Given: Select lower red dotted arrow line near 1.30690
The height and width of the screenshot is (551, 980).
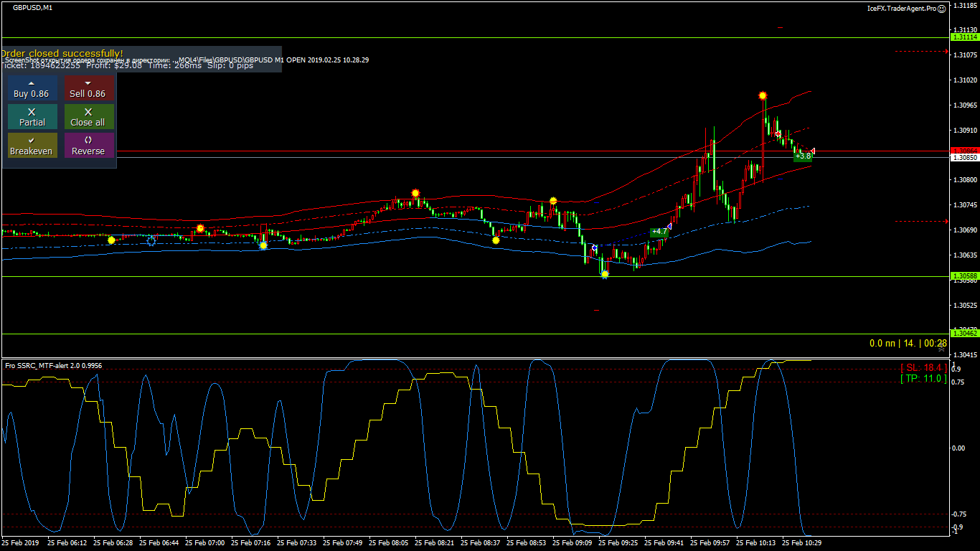Looking at the screenshot, I should (921, 222).
